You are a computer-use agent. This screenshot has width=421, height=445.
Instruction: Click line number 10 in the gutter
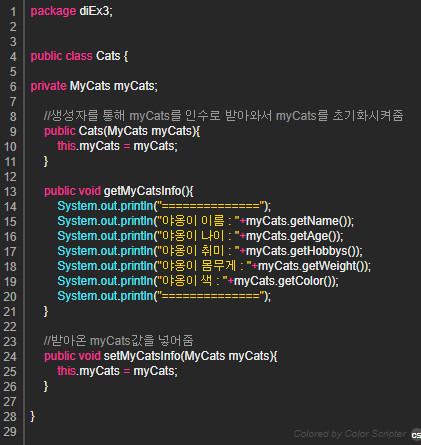[x=10, y=147]
